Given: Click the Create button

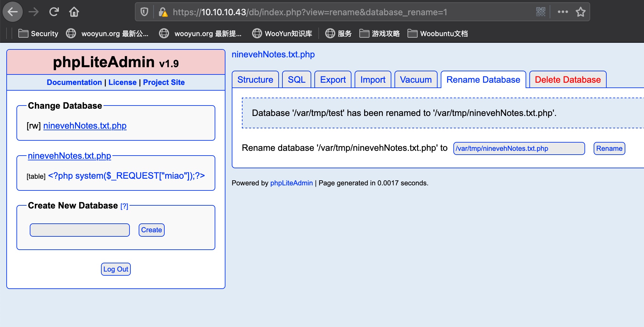Looking at the screenshot, I should pyautogui.click(x=151, y=230).
